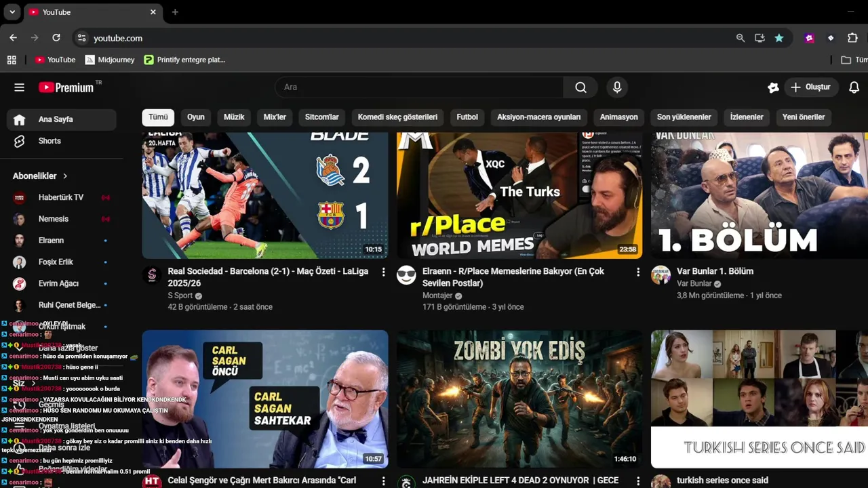Screen dimensions: 868x488
Task: Click the icon left of Olustur
Action: point(773,87)
